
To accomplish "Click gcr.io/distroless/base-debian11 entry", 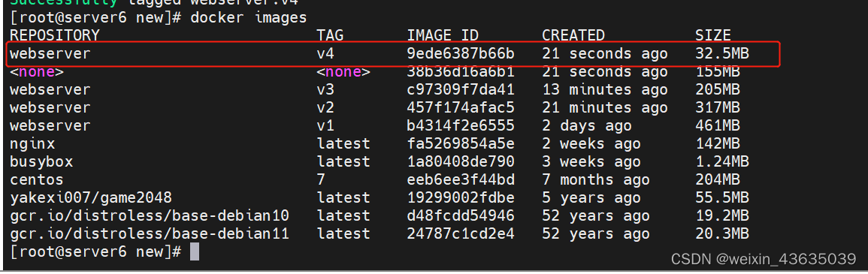I will pos(150,233).
